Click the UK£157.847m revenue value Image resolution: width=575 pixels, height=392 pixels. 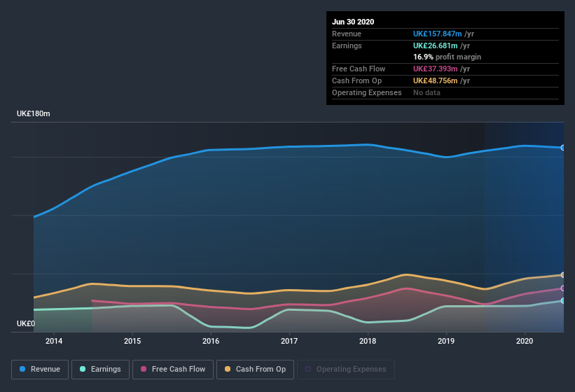[437, 34]
